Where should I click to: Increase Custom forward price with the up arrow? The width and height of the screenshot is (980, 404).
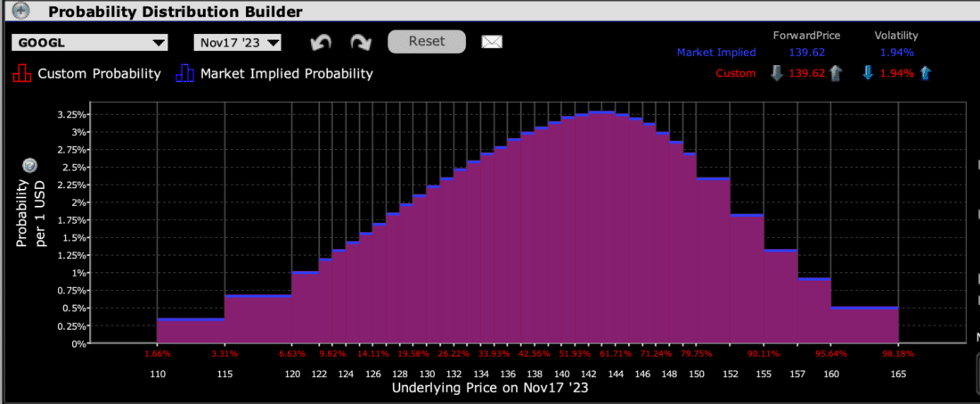836,73
